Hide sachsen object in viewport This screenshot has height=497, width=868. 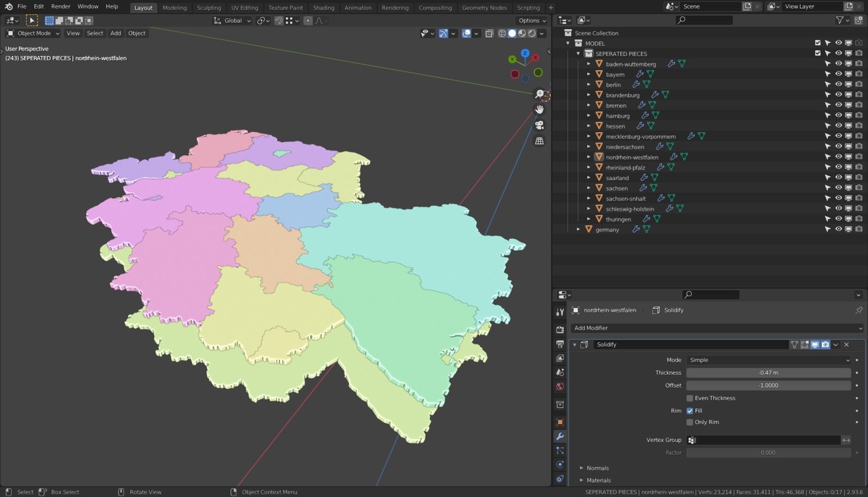[x=838, y=188]
